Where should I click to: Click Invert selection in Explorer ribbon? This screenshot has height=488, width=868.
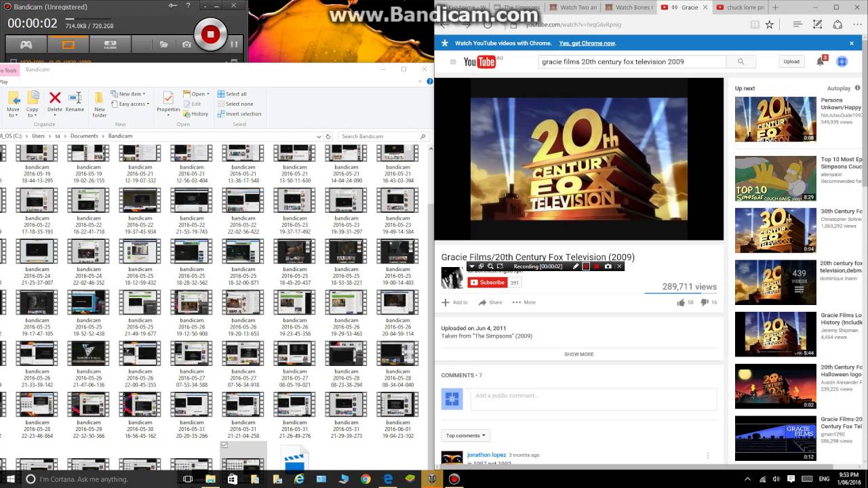coord(239,114)
